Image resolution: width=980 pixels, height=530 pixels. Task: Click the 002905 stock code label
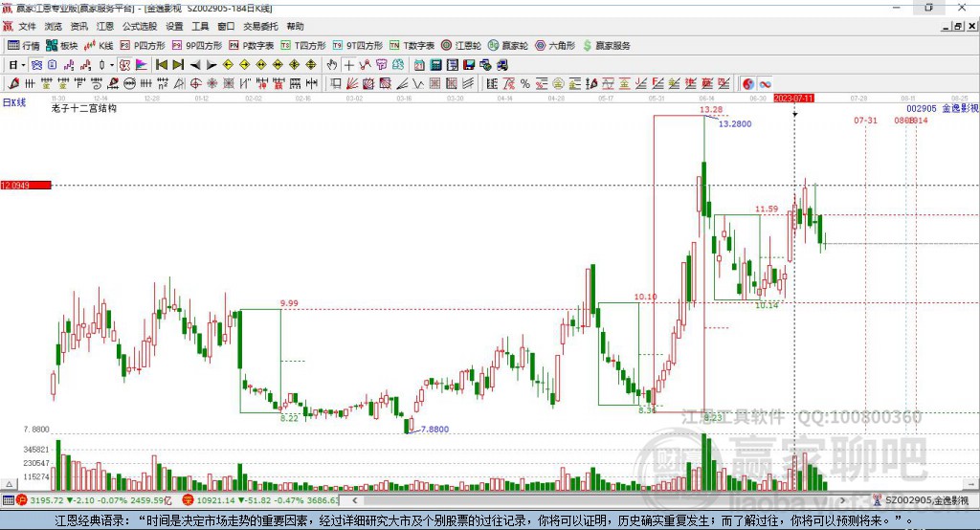tap(922, 109)
